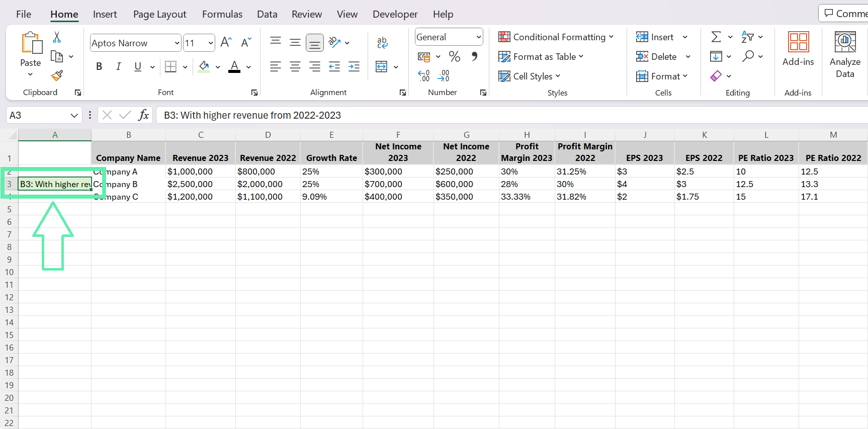
Task: Open the Add-ins button
Action: pyautogui.click(x=798, y=49)
